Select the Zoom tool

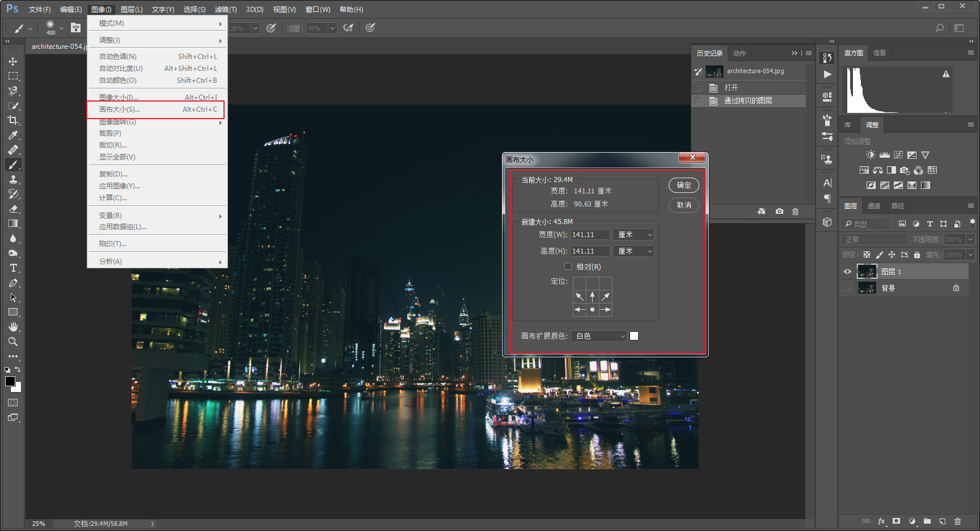click(x=13, y=342)
